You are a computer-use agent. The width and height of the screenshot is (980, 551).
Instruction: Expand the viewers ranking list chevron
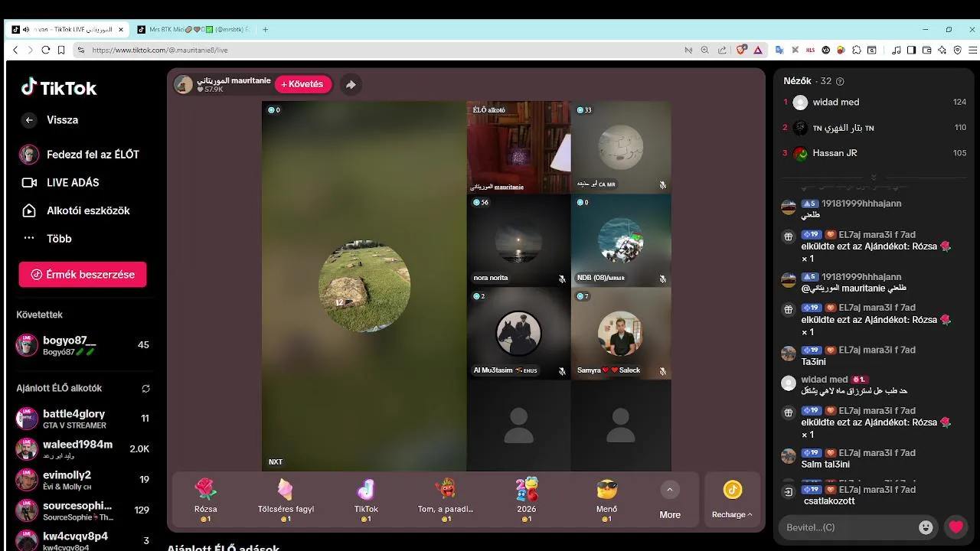(874, 177)
